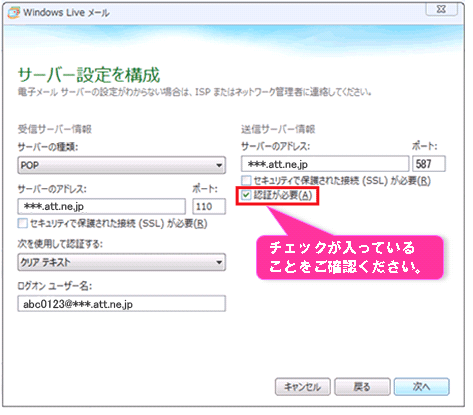Open the クリア テキスト authentication dropdown

click(x=121, y=262)
